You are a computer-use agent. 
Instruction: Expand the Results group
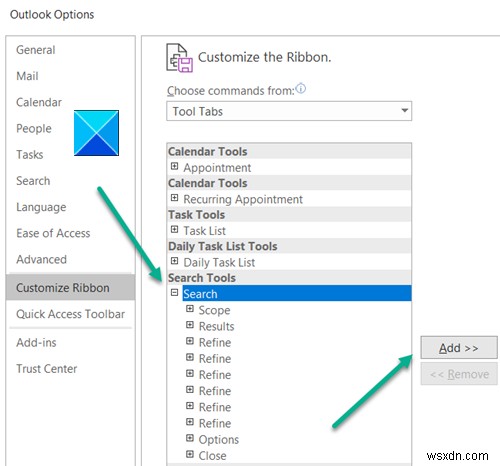click(190, 325)
